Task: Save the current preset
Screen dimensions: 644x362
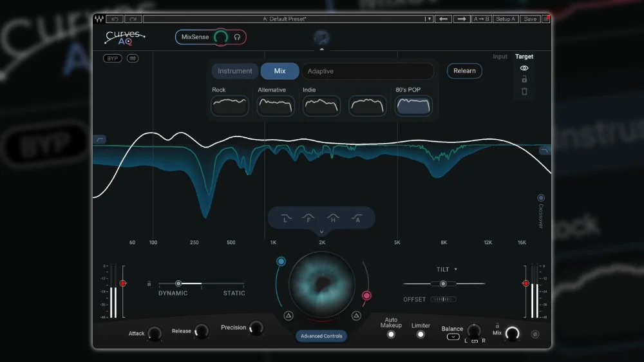Action: pyautogui.click(x=530, y=19)
